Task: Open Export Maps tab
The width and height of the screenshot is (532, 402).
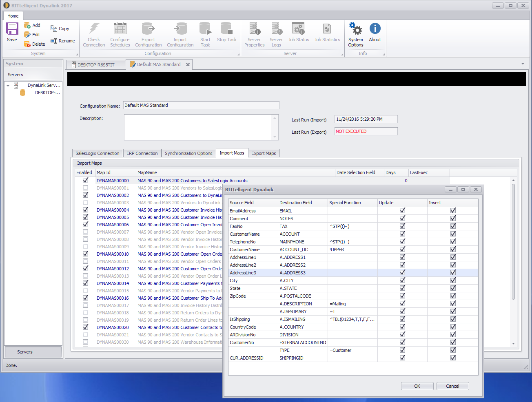Action: (x=264, y=153)
